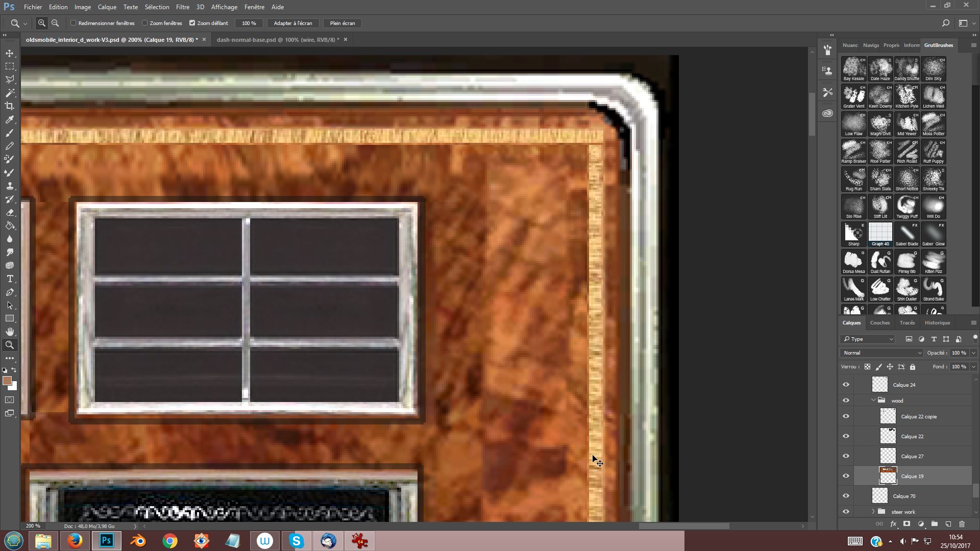The width and height of the screenshot is (980, 551).
Task: Hide the Calque 70 layer
Action: (846, 496)
